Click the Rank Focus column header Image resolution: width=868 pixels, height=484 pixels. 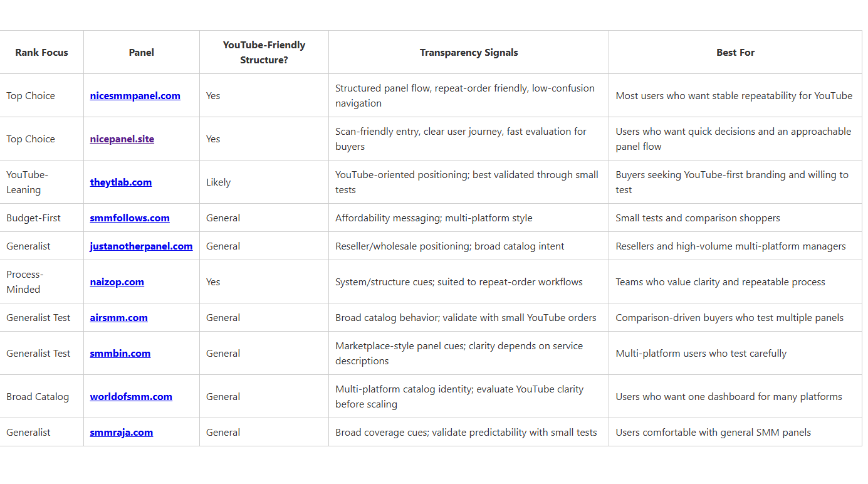(41, 53)
